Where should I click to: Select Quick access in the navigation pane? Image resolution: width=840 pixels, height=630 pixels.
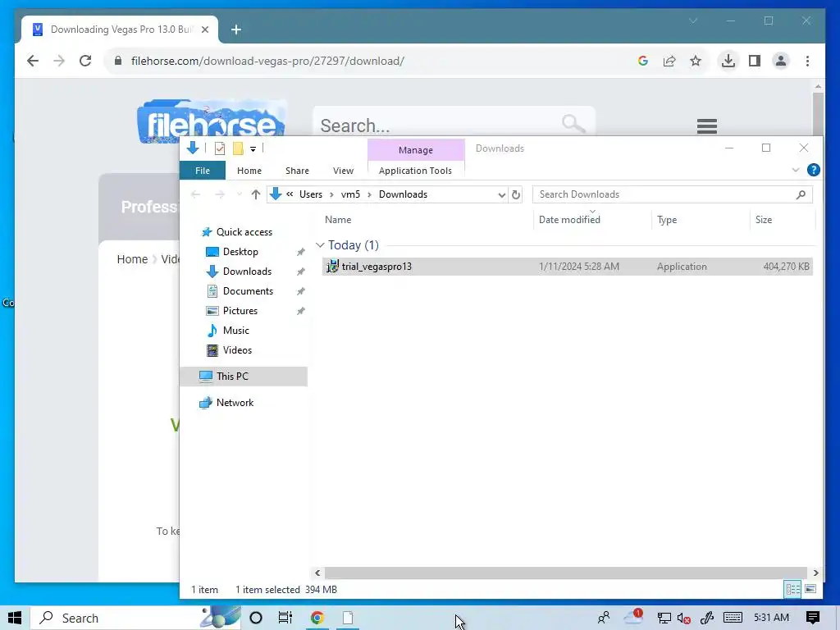click(x=244, y=232)
